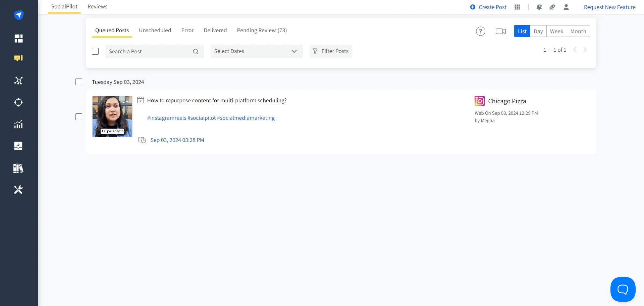Click the apps grid icon near Create Post

click(x=517, y=7)
